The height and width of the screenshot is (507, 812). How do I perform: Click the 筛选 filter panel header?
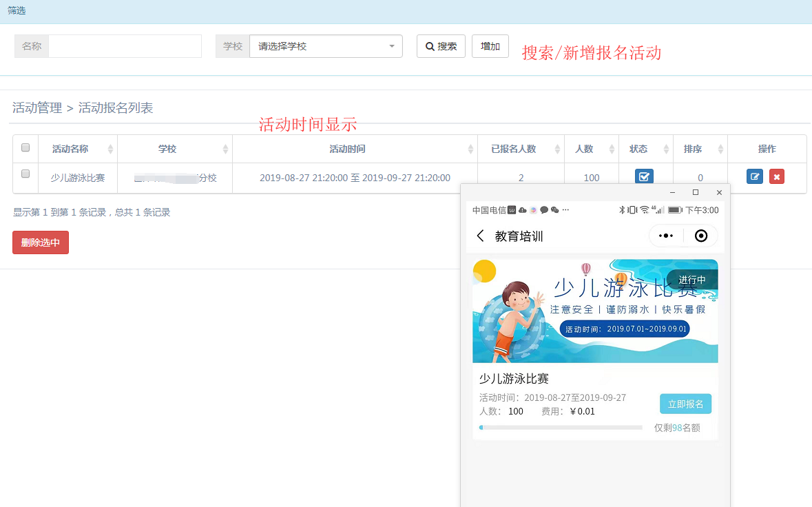[x=406, y=12]
